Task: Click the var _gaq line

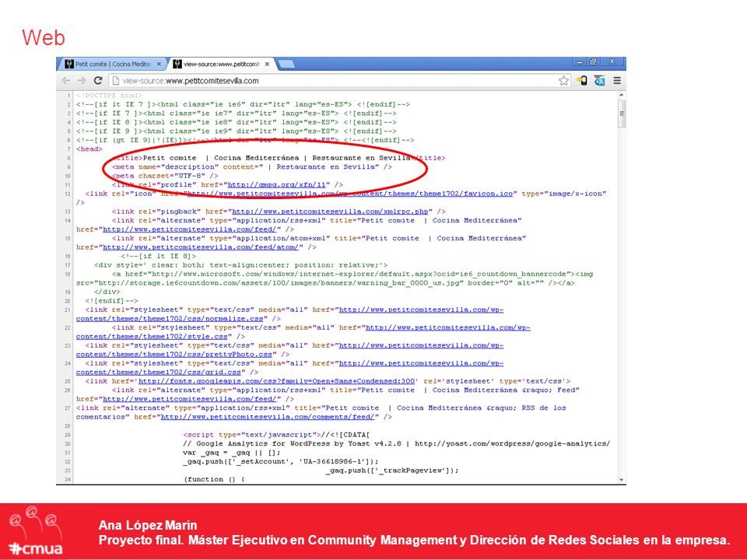Action: point(232,453)
